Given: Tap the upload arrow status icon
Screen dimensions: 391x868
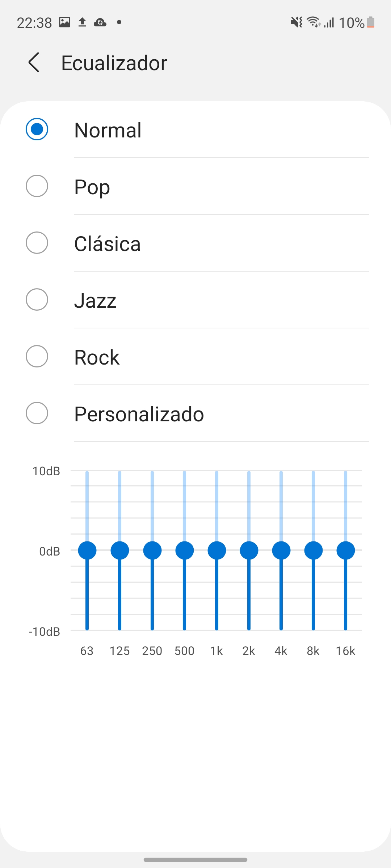Looking at the screenshot, I should (83, 22).
